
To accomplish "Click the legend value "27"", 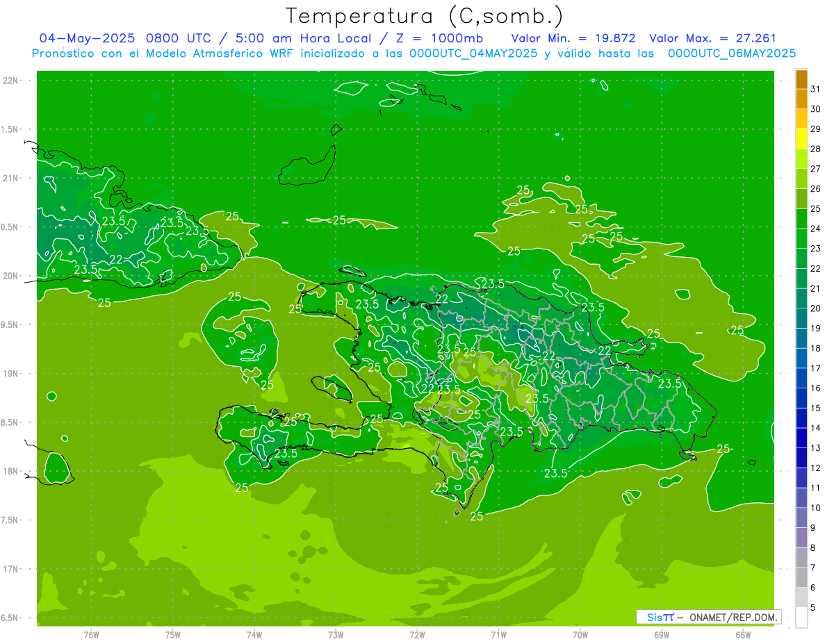I will pyautogui.click(x=815, y=169).
